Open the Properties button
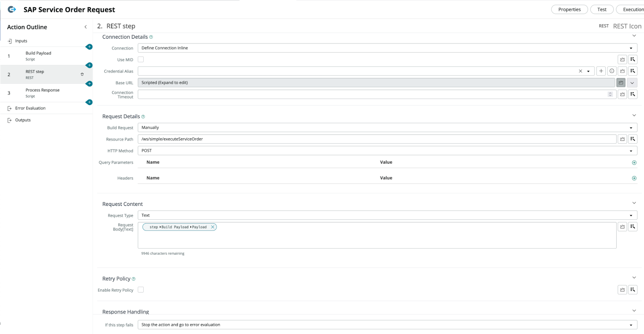Viewport: 644px width, 334px height. [x=570, y=10]
